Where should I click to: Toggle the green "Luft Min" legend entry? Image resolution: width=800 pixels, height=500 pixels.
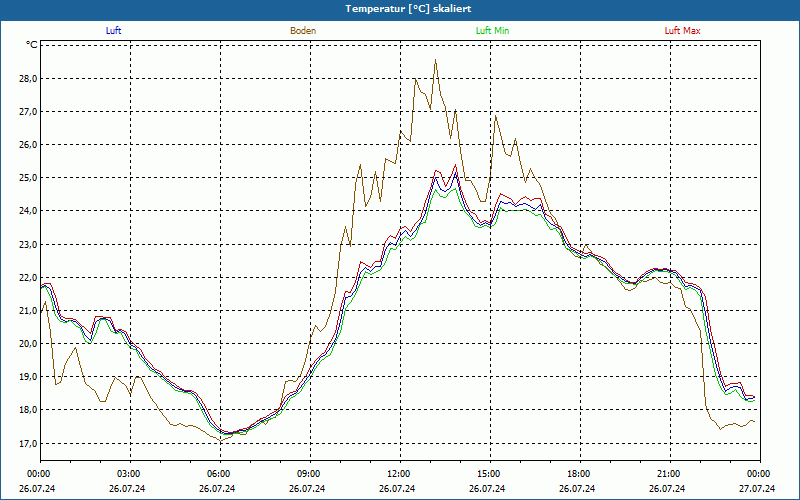(x=494, y=31)
